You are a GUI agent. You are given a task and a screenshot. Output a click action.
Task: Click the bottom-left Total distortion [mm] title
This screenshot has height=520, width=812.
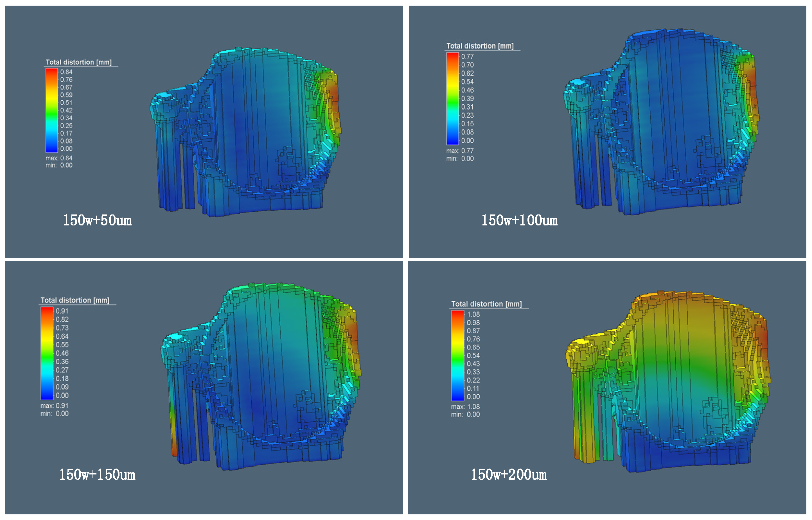click(75, 300)
